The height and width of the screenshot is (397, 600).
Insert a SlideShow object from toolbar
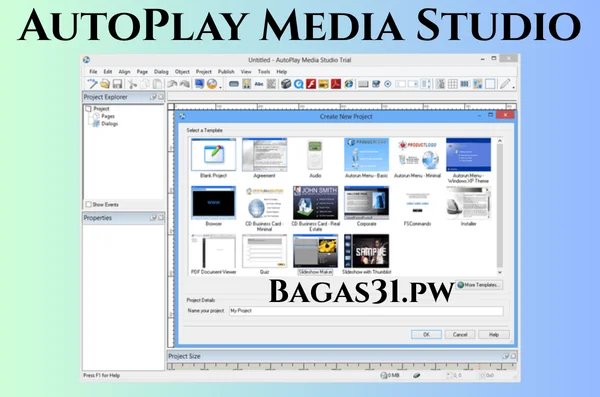tap(324, 84)
